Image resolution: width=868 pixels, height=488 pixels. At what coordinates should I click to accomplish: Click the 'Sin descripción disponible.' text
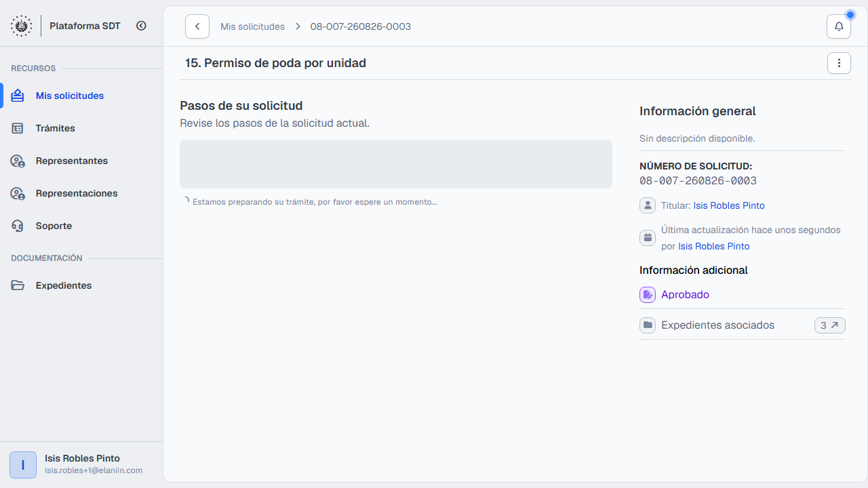[697, 138]
